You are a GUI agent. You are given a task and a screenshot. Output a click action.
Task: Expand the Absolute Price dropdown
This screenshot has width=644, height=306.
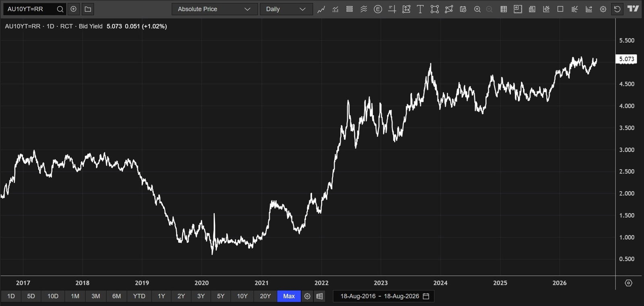[215, 9]
